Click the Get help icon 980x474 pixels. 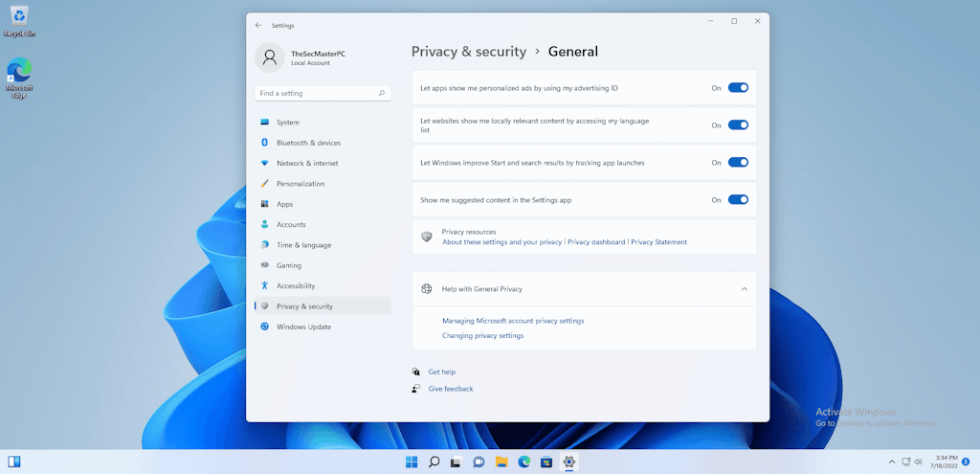[415, 372]
